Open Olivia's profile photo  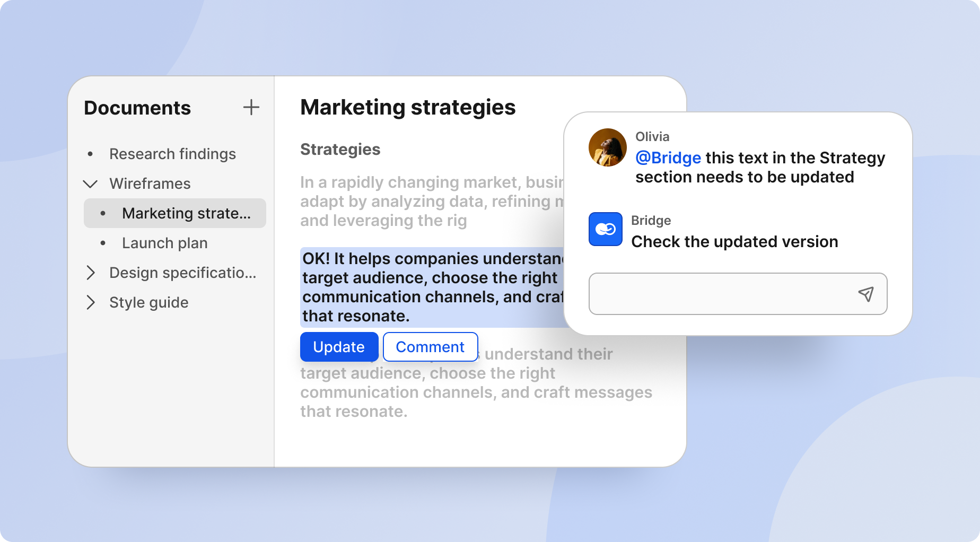pyautogui.click(x=608, y=147)
